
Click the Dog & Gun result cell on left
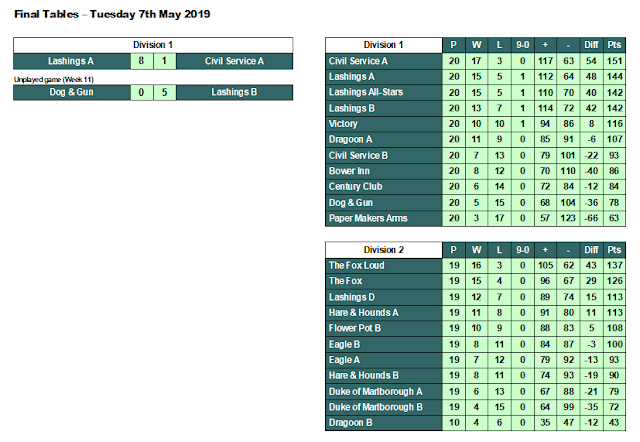click(69, 92)
